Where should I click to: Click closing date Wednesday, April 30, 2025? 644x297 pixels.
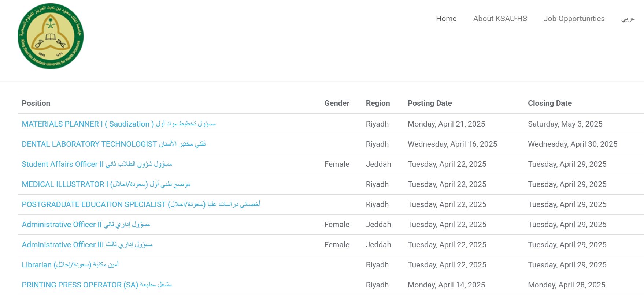pos(573,144)
